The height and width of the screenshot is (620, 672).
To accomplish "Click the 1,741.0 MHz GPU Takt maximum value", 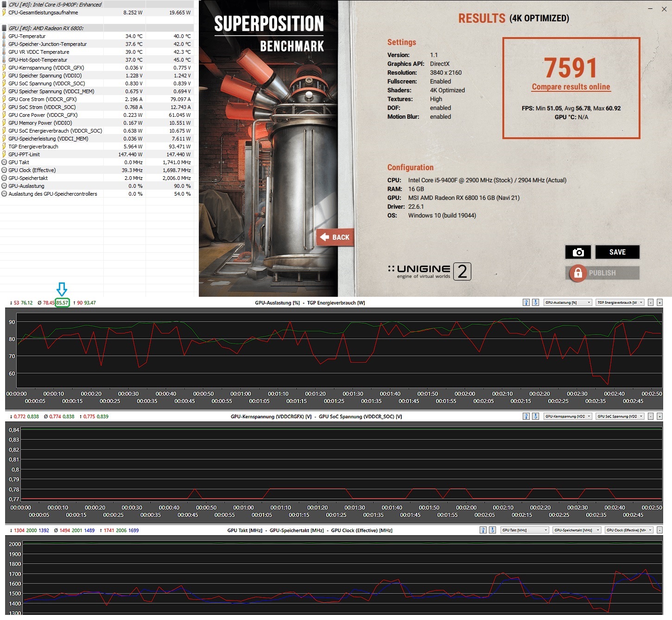I will 177,162.
